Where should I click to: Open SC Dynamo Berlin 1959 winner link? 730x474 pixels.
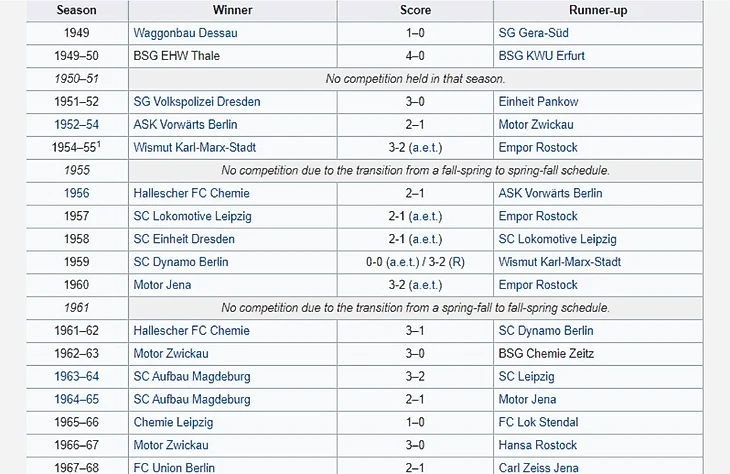coord(181,262)
